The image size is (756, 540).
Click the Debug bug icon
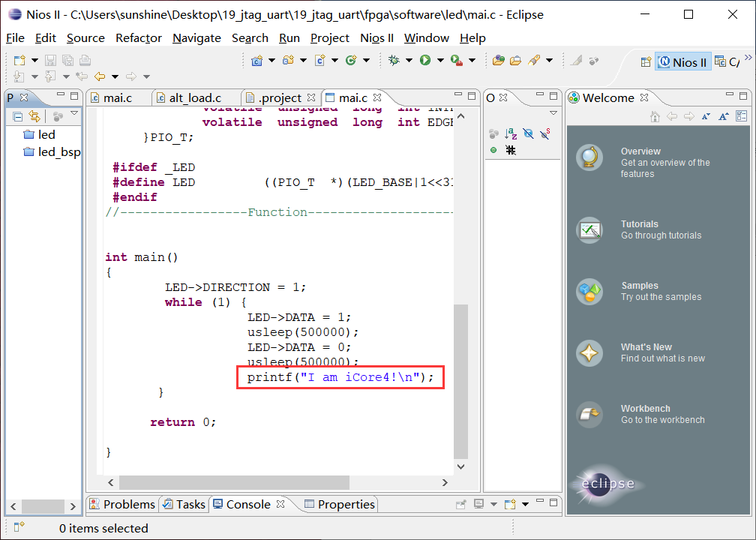point(394,60)
